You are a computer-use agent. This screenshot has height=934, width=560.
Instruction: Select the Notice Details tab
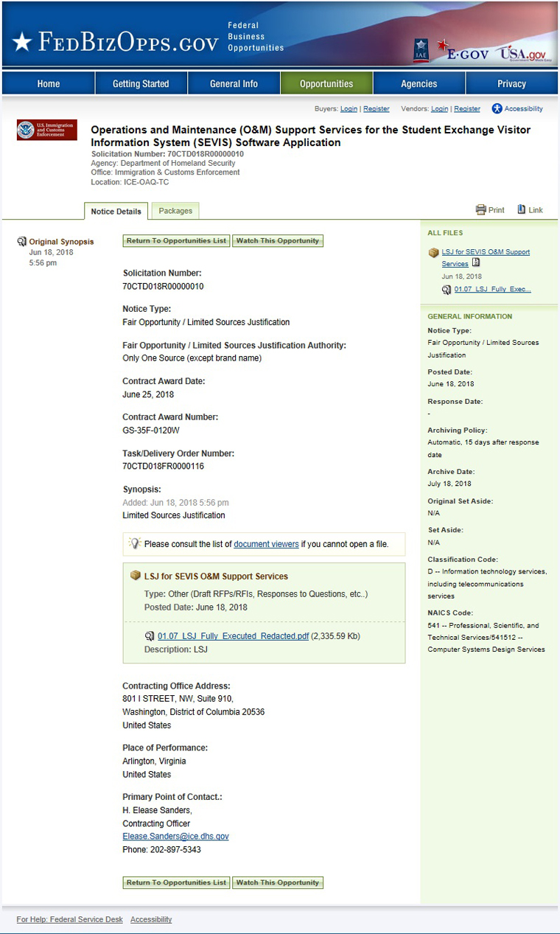[116, 212]
